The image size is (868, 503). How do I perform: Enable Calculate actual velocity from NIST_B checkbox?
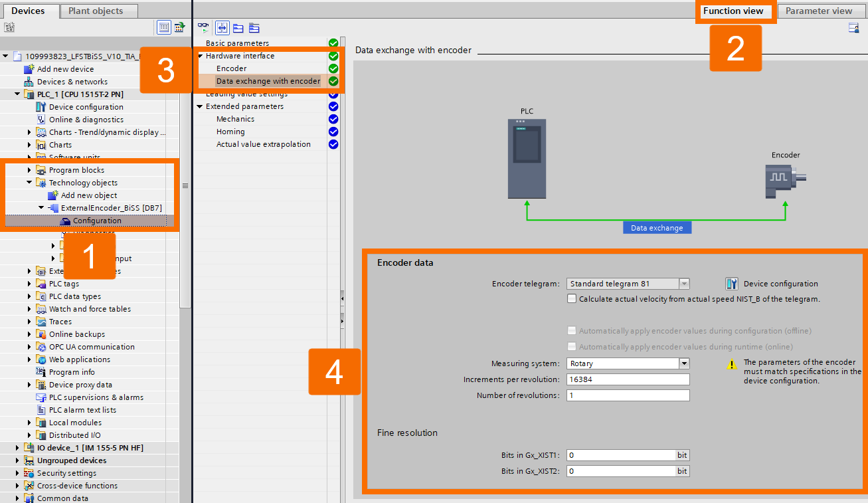(x=572, y=299)
